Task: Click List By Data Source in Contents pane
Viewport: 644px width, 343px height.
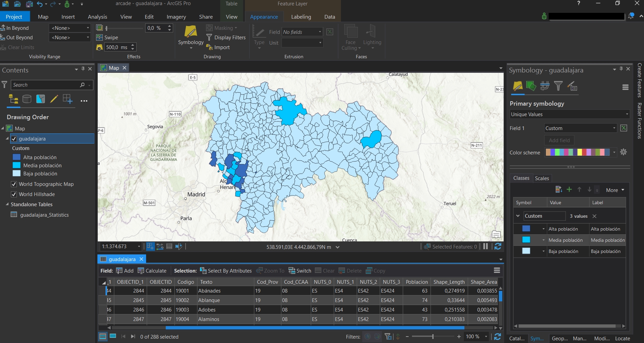Action: point(27,99)
